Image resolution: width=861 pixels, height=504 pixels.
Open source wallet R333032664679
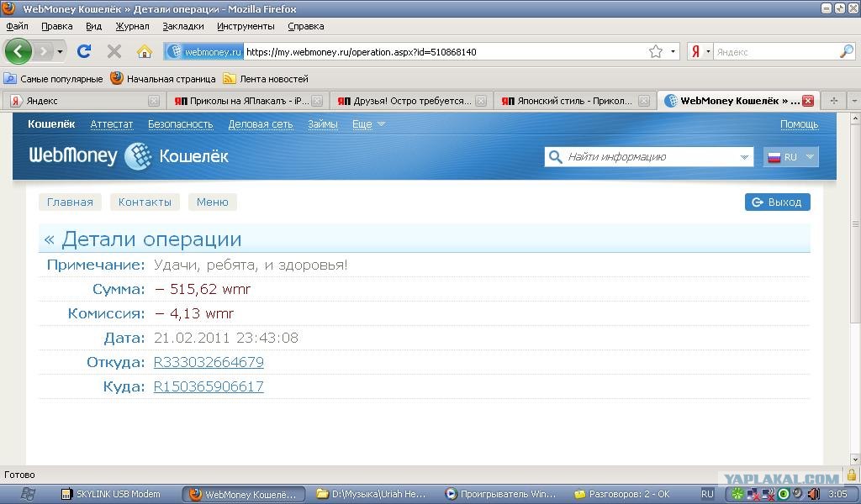(209, 362)
